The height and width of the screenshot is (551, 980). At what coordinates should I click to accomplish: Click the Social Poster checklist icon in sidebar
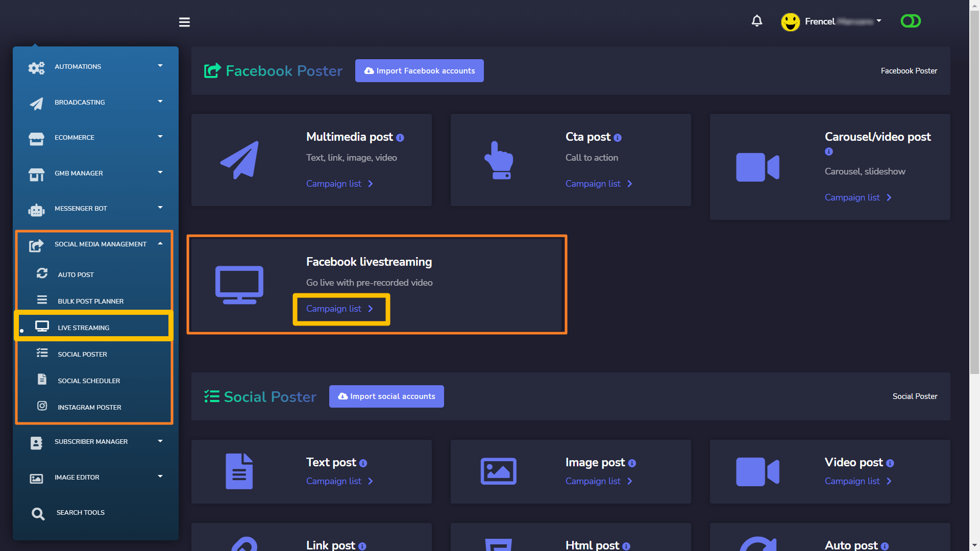[42, 353]
